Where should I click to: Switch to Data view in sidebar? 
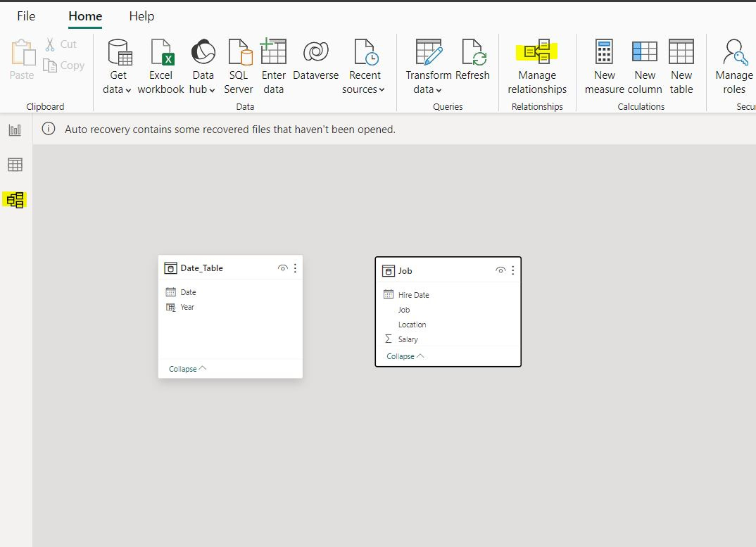coord(15,165)
